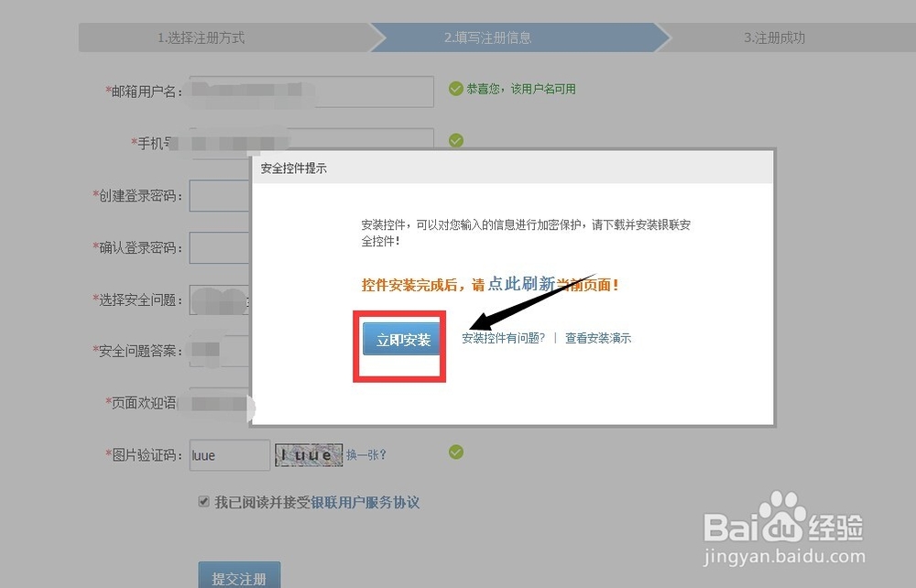Click inside the 图片验证码 input field
The height and width of the screenshot is (588, 916).
pos(228,454)
